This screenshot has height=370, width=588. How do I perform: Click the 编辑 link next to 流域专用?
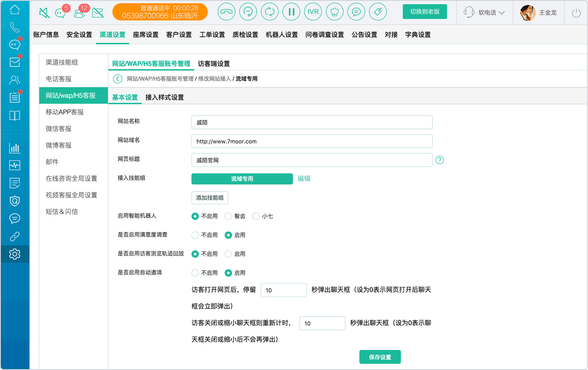[x=304, y=179]
